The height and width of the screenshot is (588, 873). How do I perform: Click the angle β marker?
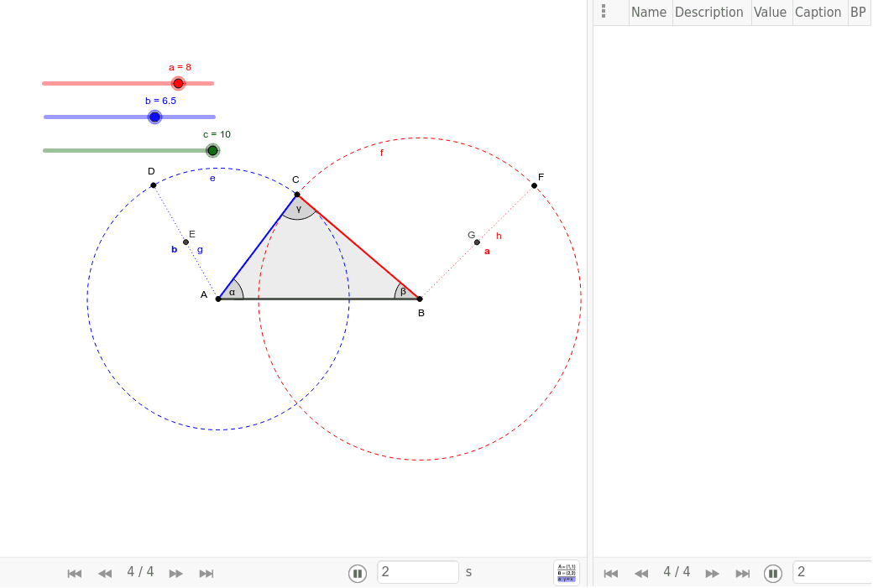tap(403, 292)
